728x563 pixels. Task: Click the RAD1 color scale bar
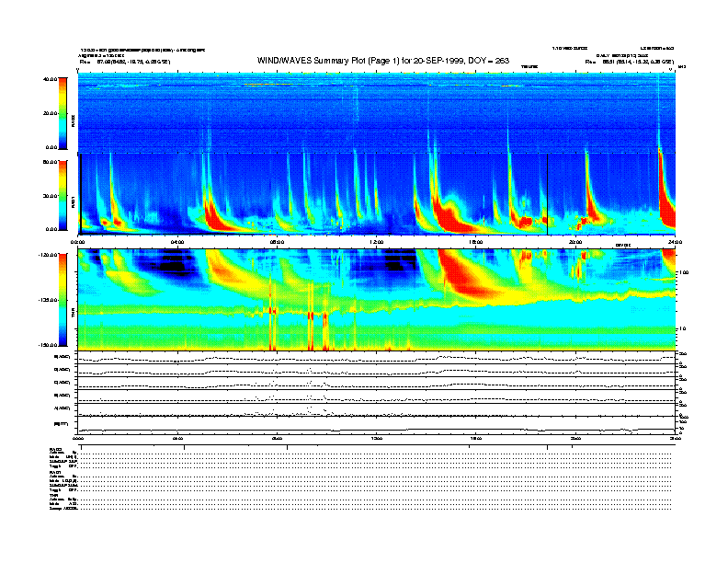coord(63,195)
